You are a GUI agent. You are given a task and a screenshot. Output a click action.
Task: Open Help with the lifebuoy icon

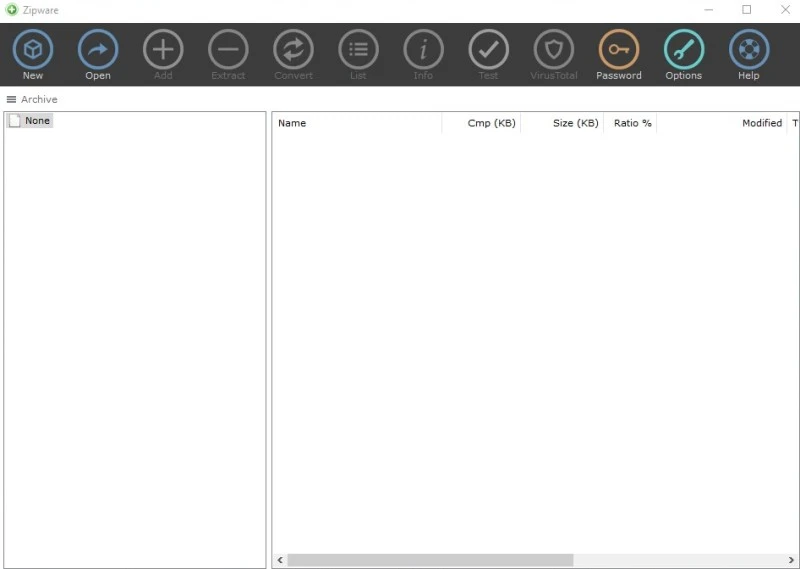click(x=749, y=50)
